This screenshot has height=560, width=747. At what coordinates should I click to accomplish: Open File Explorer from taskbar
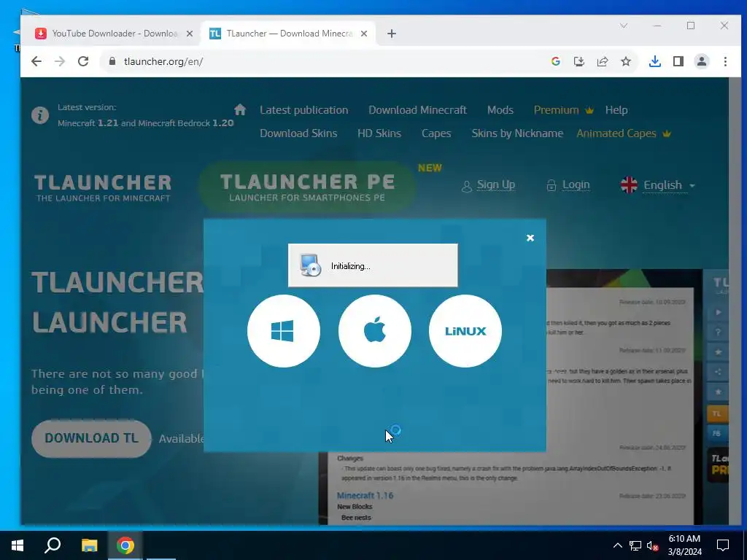click(89, 545)
